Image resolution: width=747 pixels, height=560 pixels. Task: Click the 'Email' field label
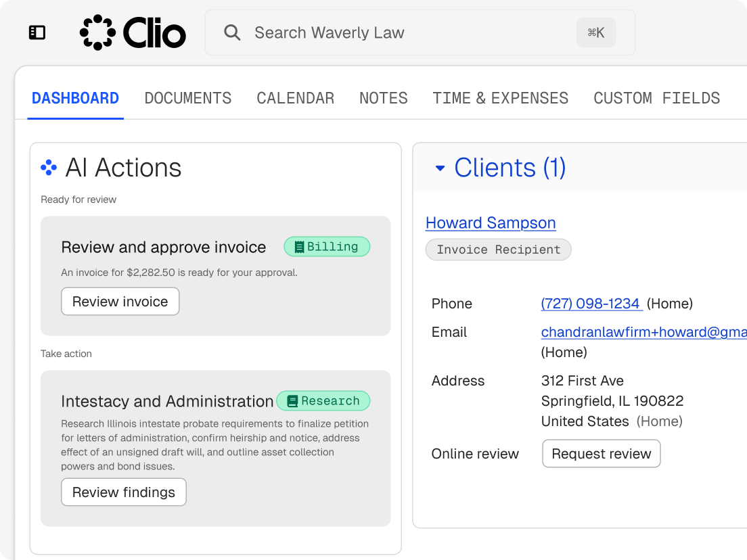click(x=449, y=332)
